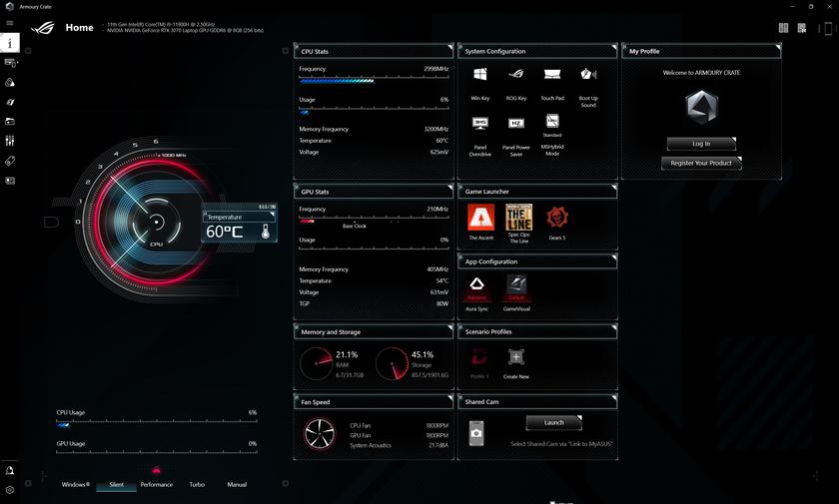Toggle Boot Up Sound
Viewport: 839px width, 504px height.
click(x=588, y=76)
